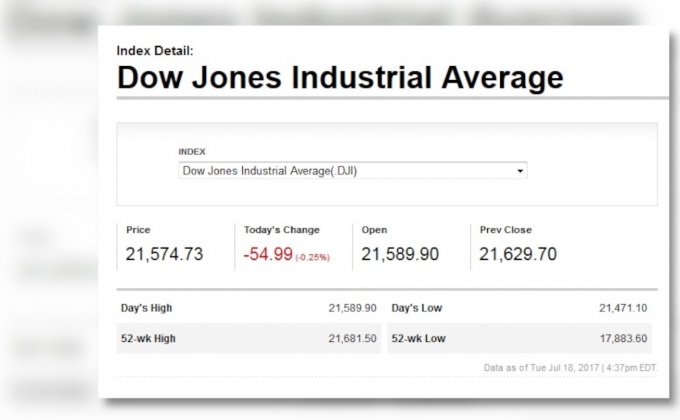This screenshot has width=680, height=420.
Task: Select the 52-wk Low row label
Action: (x=419, y=339)
